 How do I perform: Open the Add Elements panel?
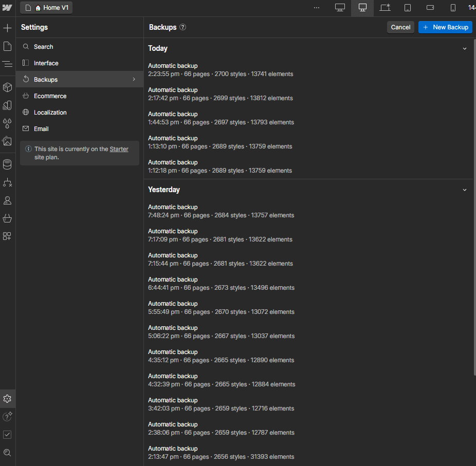(x=7, y=28)
